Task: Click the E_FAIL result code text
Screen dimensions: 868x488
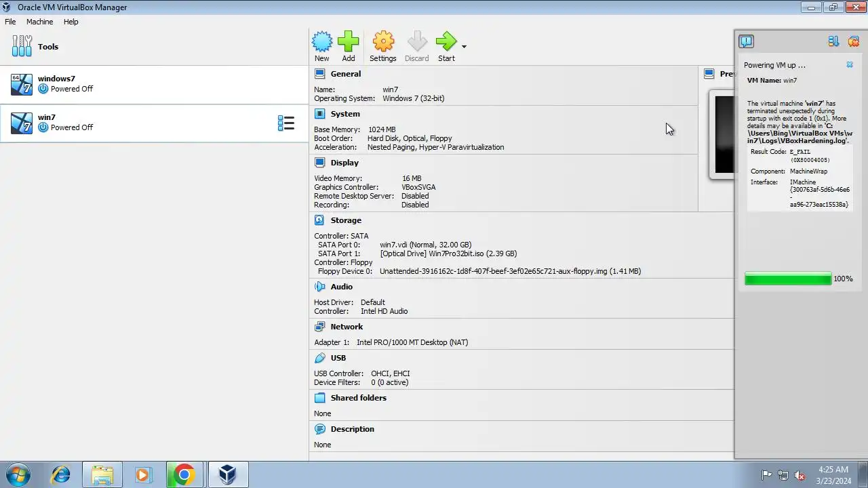Action: (x=800, y=152)
